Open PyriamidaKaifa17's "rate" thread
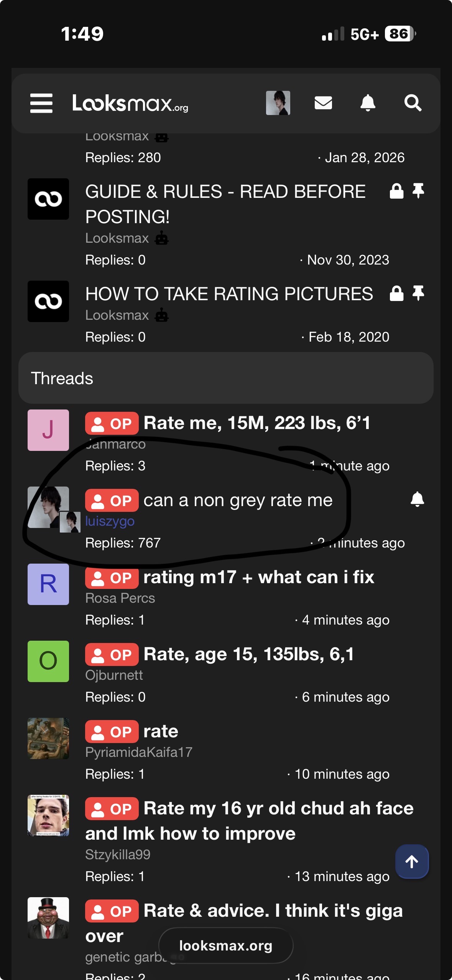The image size is (452, 980). pos(161,732)
